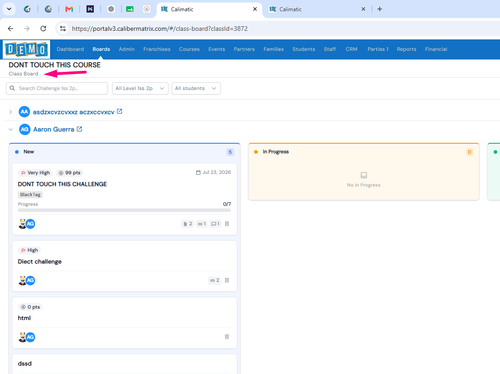Click comments count icon on DONT TOUCH card

(x=215, y=224)
